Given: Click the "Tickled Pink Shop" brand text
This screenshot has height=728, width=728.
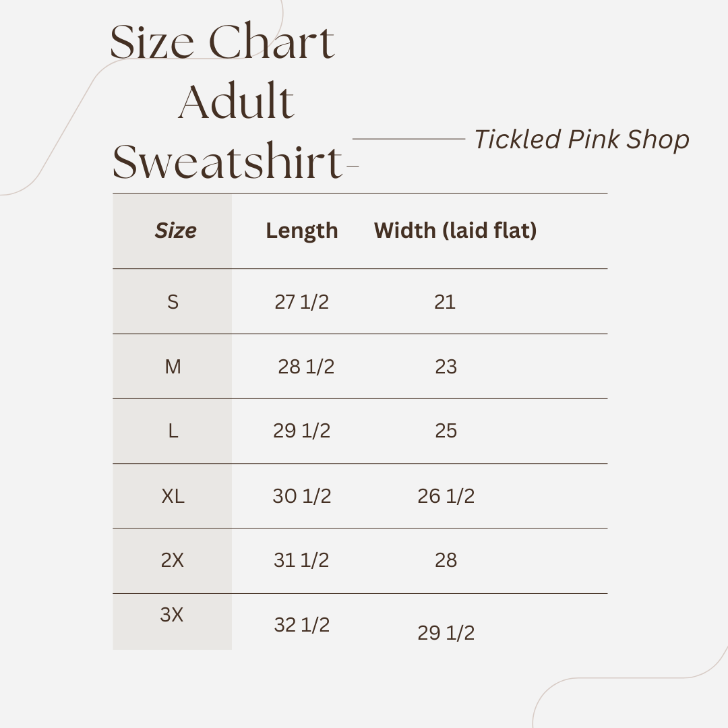Looking at the screenshot, I should tap(582, 140).
